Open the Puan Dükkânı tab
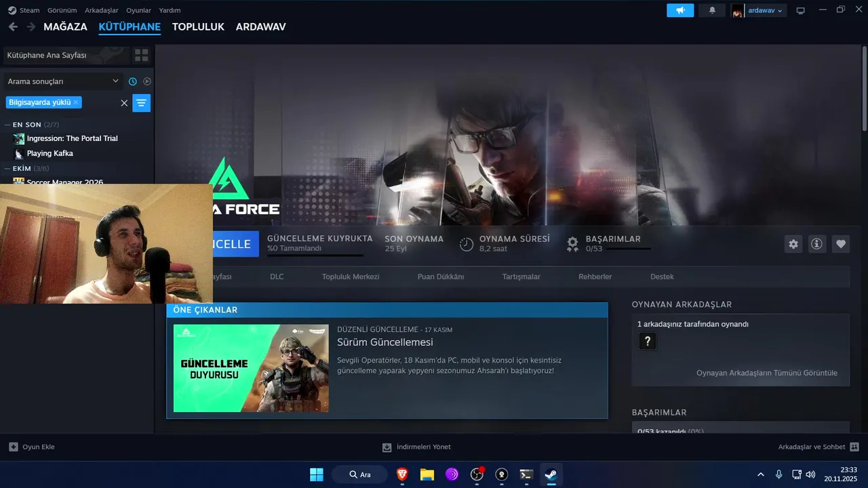Viewport: 868px width, 488px height. tap(441, 277)
